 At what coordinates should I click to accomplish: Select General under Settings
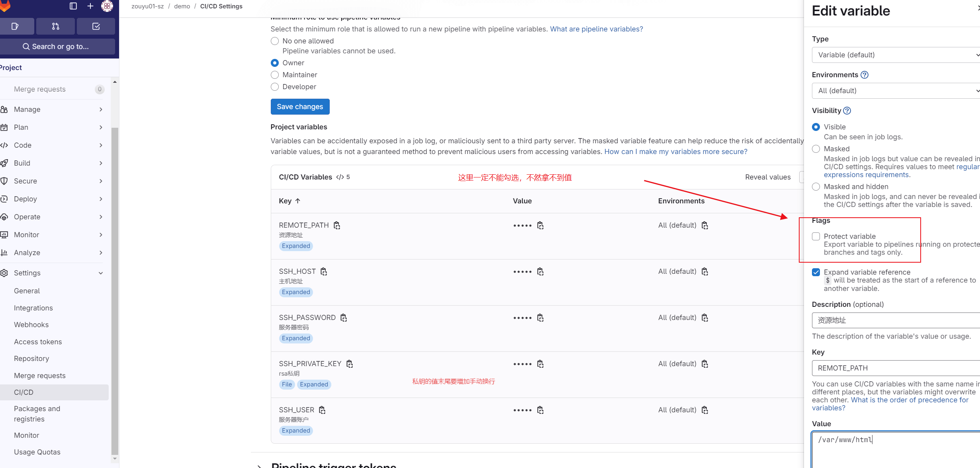(x=27, y=291)
